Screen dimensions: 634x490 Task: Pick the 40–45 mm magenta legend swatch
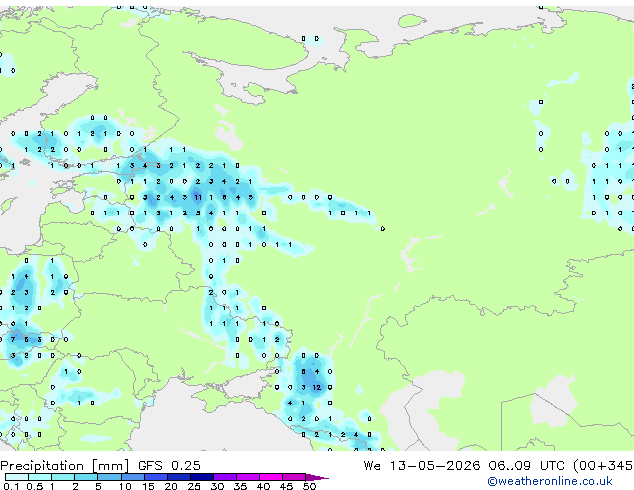tap(271, 477)
